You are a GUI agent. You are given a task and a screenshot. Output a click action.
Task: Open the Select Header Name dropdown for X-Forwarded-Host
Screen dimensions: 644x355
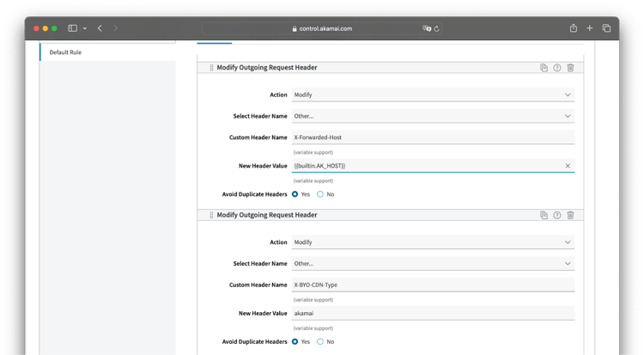[x=433, y=116]
